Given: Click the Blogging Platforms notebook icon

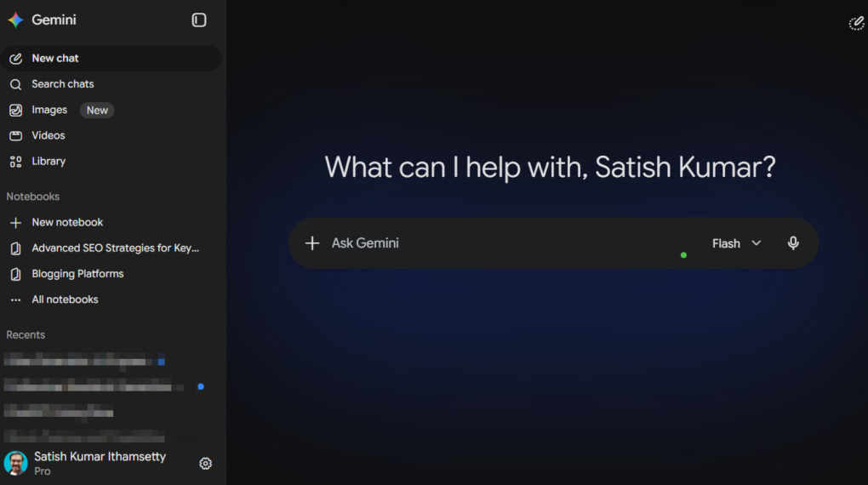Looking at the screenshot, I should coord(15,274).
